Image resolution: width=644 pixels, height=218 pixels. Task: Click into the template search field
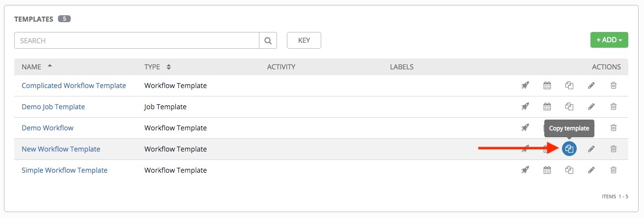[137, 41]
